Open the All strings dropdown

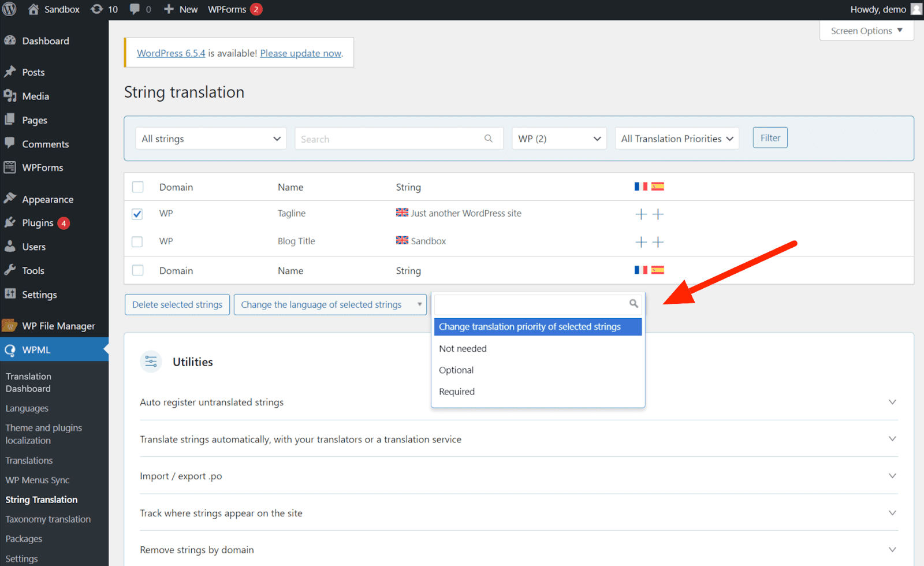coord(211,139)
